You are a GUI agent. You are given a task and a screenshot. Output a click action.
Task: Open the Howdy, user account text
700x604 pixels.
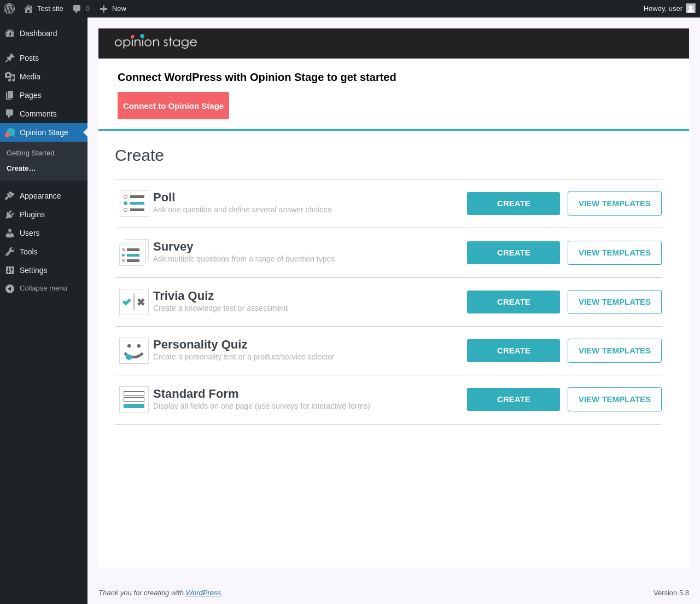[663, 9]
